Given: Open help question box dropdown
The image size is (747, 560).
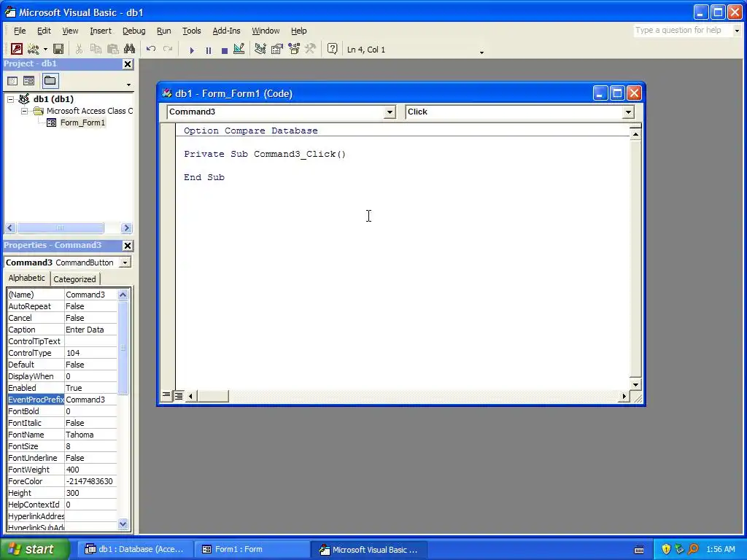Looking at the screenshot, I should (x=737, y=31).
